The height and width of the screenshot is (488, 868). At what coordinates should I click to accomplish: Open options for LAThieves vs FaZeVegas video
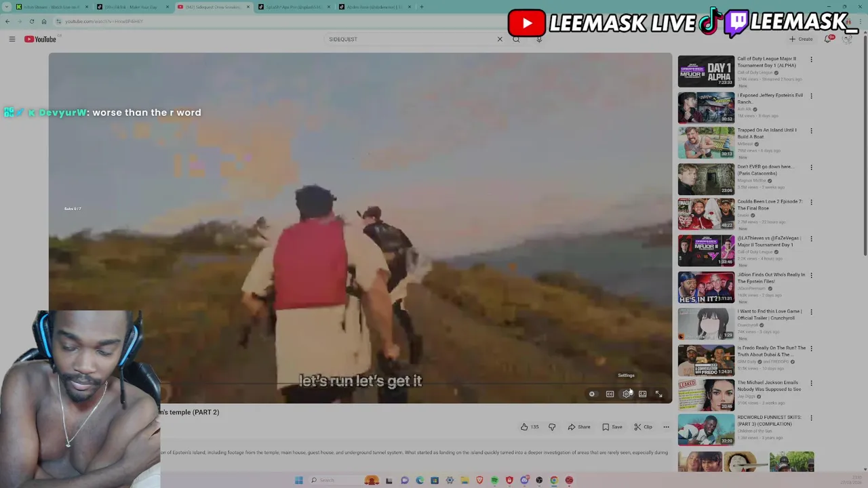[811, 239]
